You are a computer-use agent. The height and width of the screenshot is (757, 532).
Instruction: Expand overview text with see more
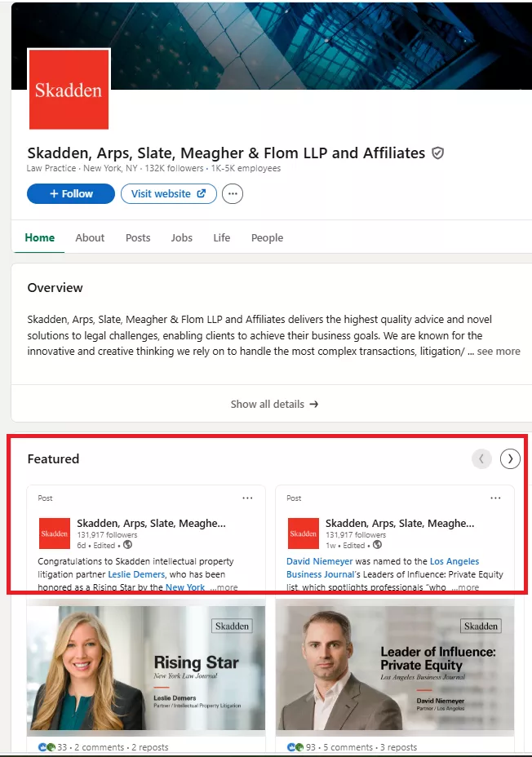click(x=499, y=352)
